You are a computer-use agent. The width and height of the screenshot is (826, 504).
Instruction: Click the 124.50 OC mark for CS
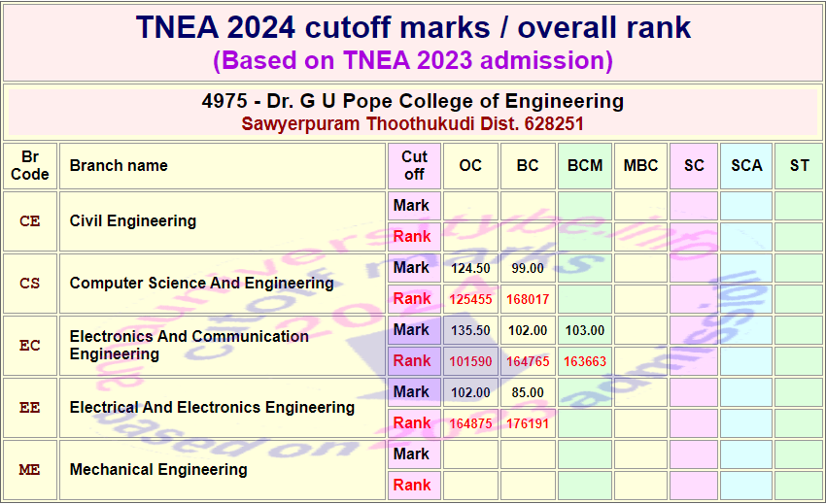470,268
